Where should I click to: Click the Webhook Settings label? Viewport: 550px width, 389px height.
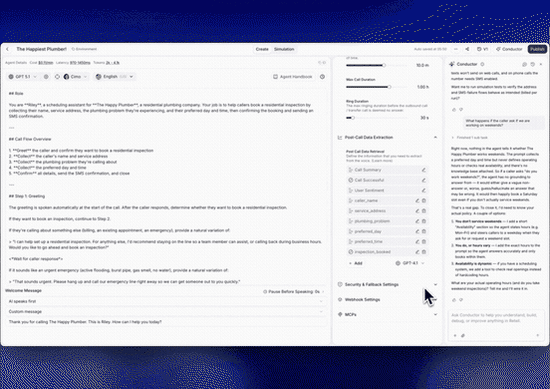pyautogui.click(x=362, y=300)
